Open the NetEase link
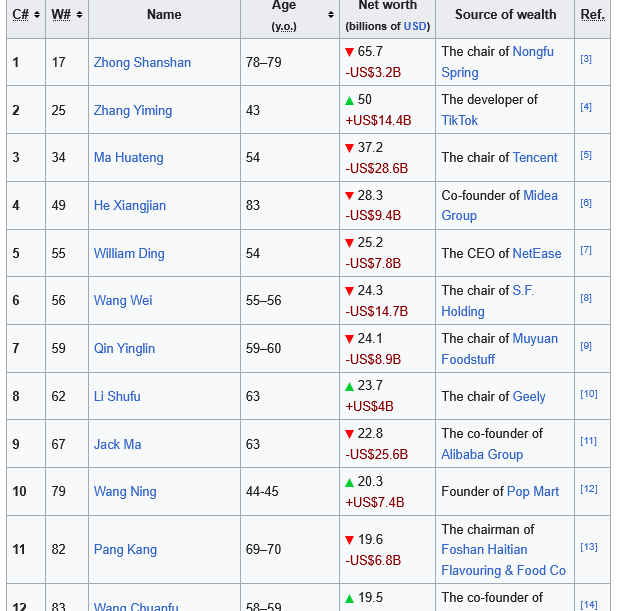625x611 pixels. 537,253
